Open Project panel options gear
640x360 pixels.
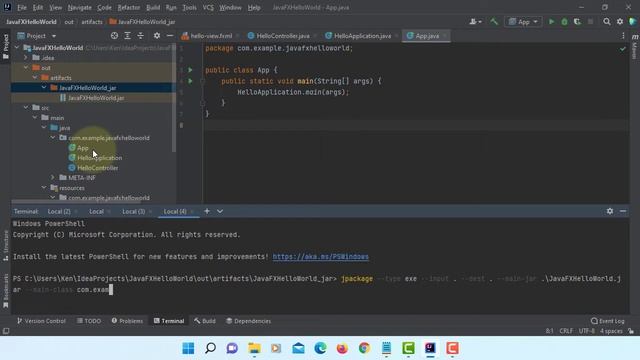[157, 36]
